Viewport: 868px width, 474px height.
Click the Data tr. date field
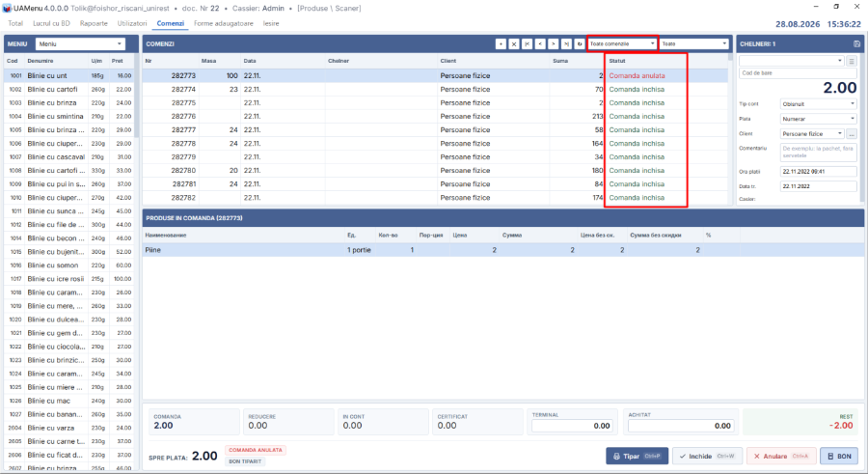pos(818,186)
